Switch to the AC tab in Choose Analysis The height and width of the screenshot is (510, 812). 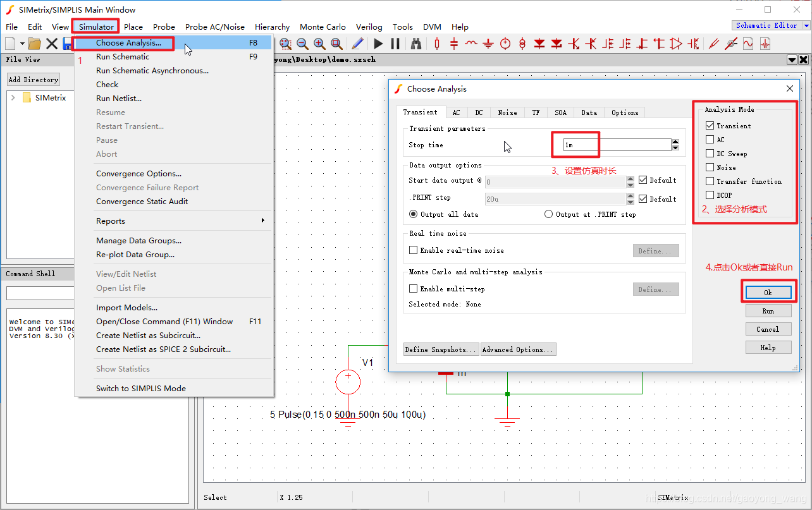click(456, 112)
